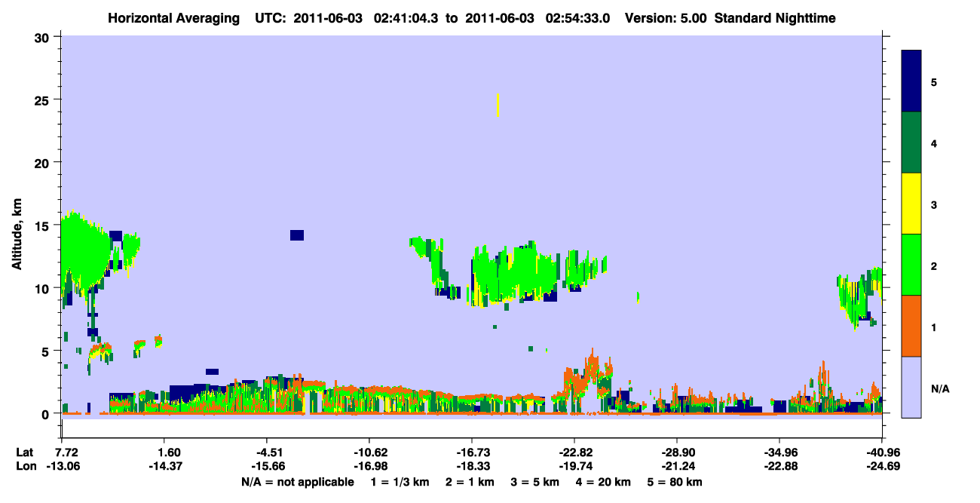Click the start time '02:41:04.3' in the title
The image size is (980, 503).
pos(405,18)
